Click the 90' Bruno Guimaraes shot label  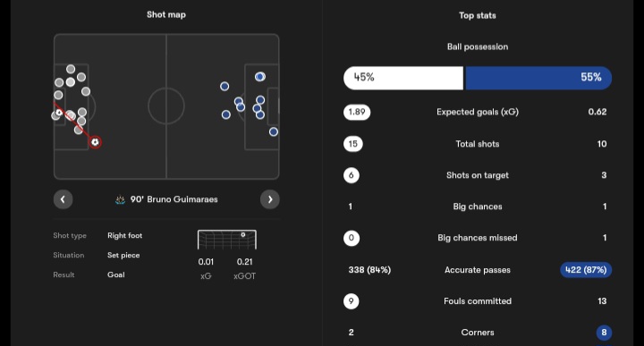tap(174, 199)
